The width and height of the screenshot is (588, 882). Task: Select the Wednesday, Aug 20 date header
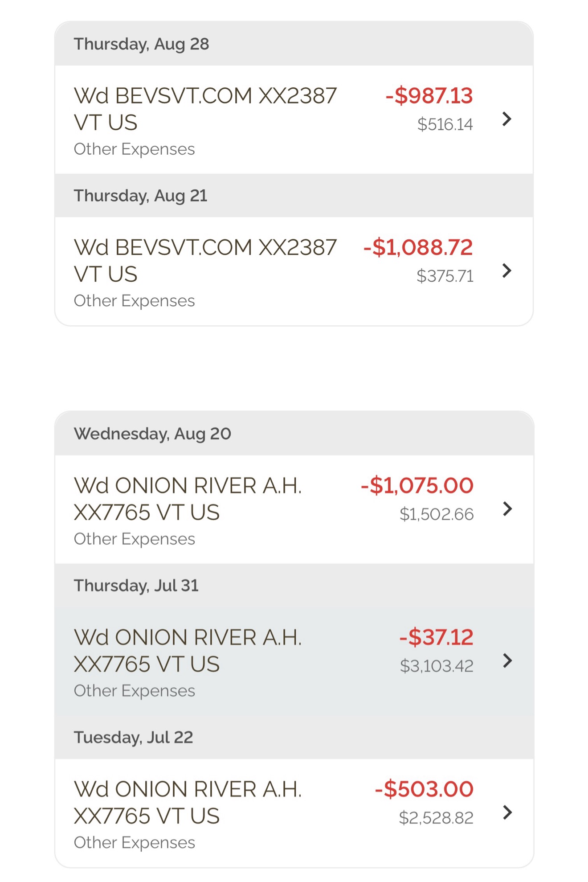(x=152, y=434)
